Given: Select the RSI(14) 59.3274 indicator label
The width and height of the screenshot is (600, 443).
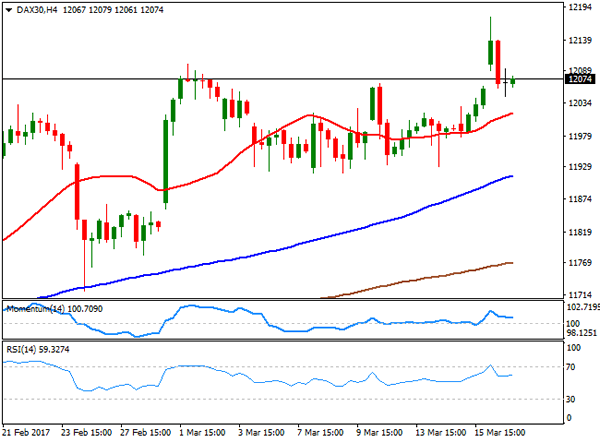Looking at the screenshot, I should point(38,349).
